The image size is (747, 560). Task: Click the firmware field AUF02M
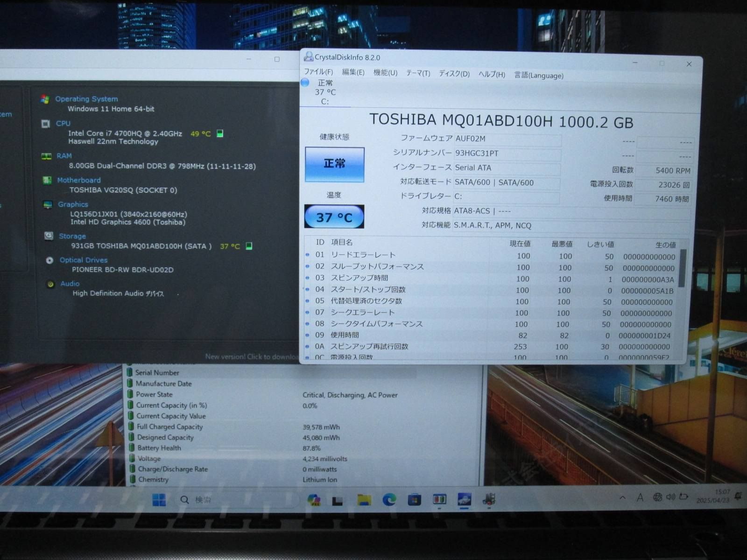(x=507, y=139)
